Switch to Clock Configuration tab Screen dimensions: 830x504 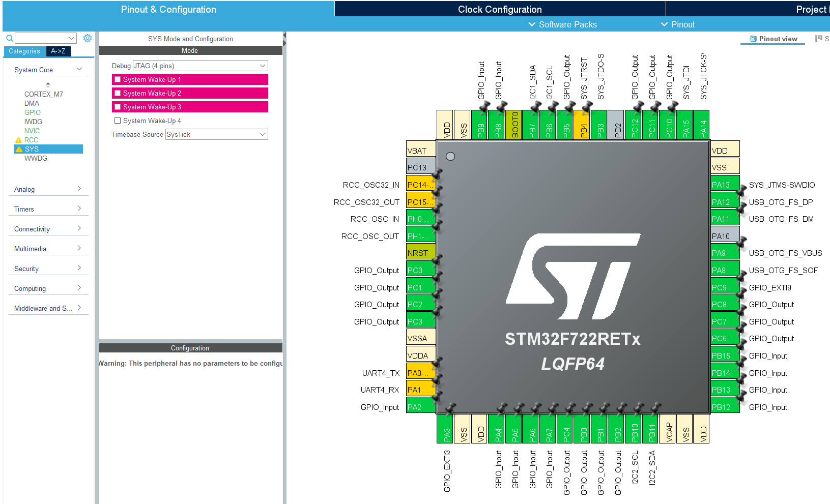coord(500,9)
